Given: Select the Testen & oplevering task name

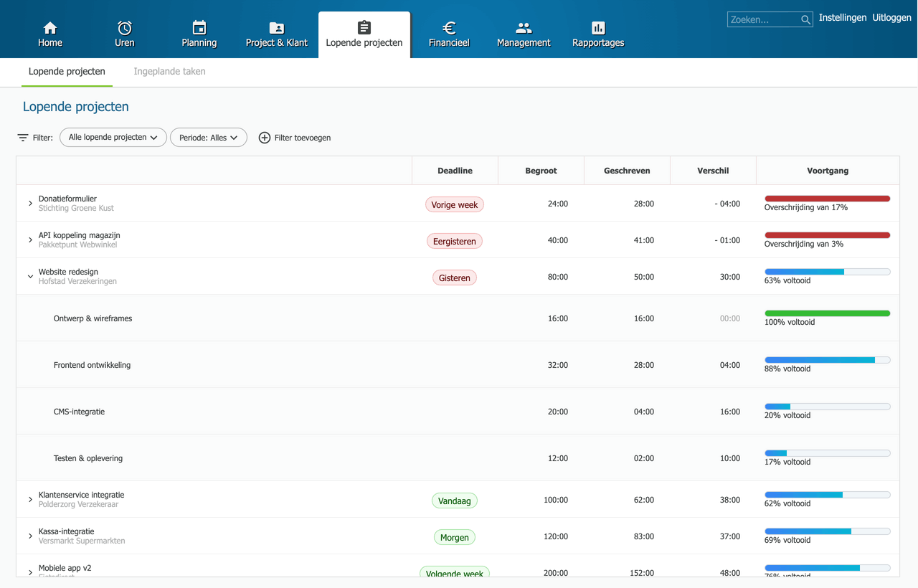Looking at the screenshot, I should coord(88,458).
